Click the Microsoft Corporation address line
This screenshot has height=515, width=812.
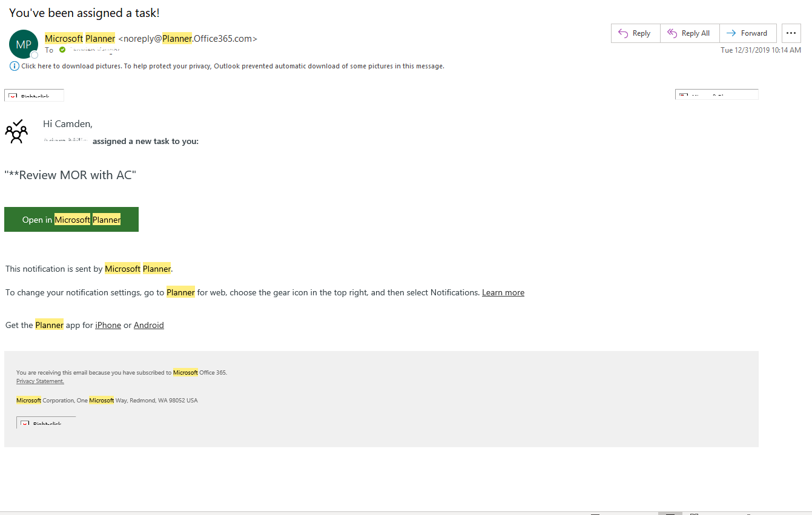107,401
